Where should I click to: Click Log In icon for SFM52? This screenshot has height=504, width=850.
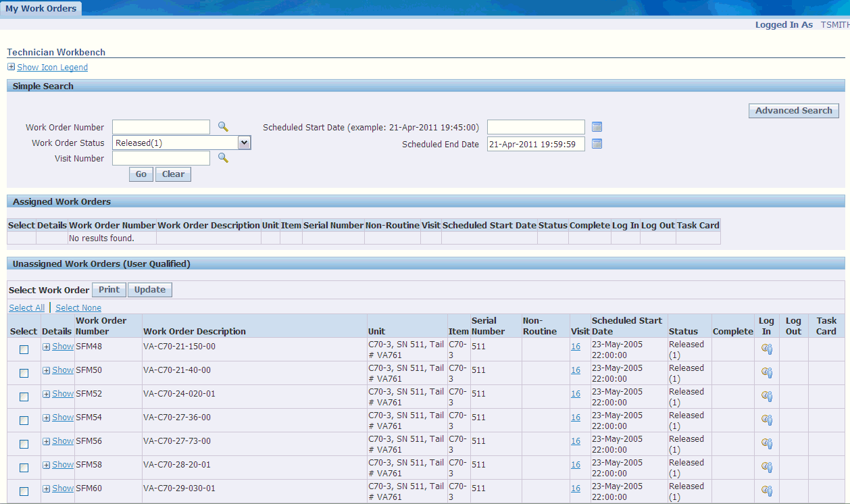point(766,397)
